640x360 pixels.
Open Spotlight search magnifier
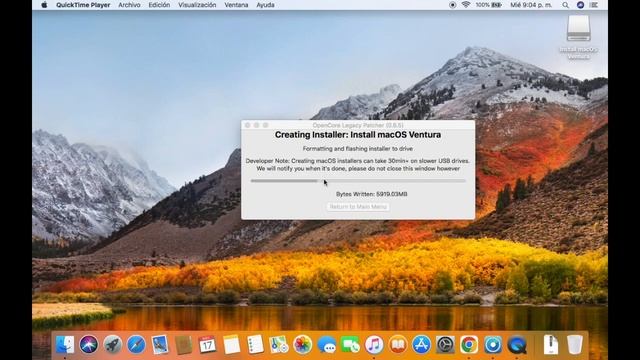(565, 5)
